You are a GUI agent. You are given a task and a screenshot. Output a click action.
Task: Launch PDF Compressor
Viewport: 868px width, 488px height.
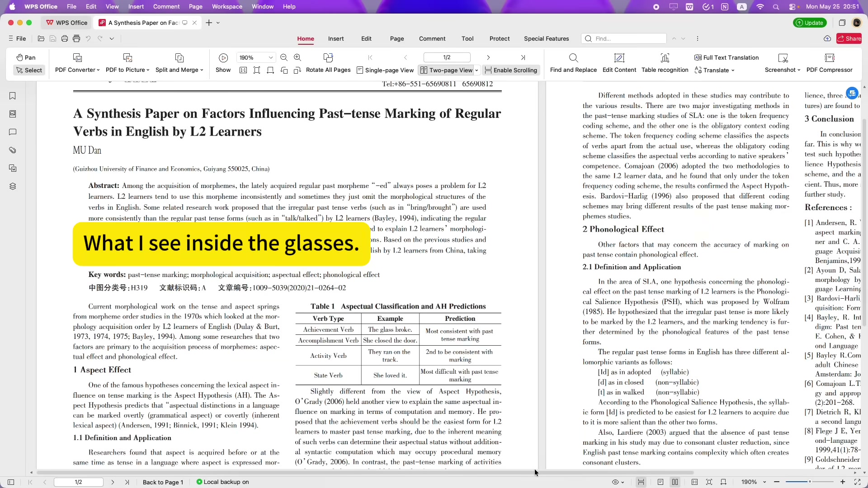[x=830, y=63]
